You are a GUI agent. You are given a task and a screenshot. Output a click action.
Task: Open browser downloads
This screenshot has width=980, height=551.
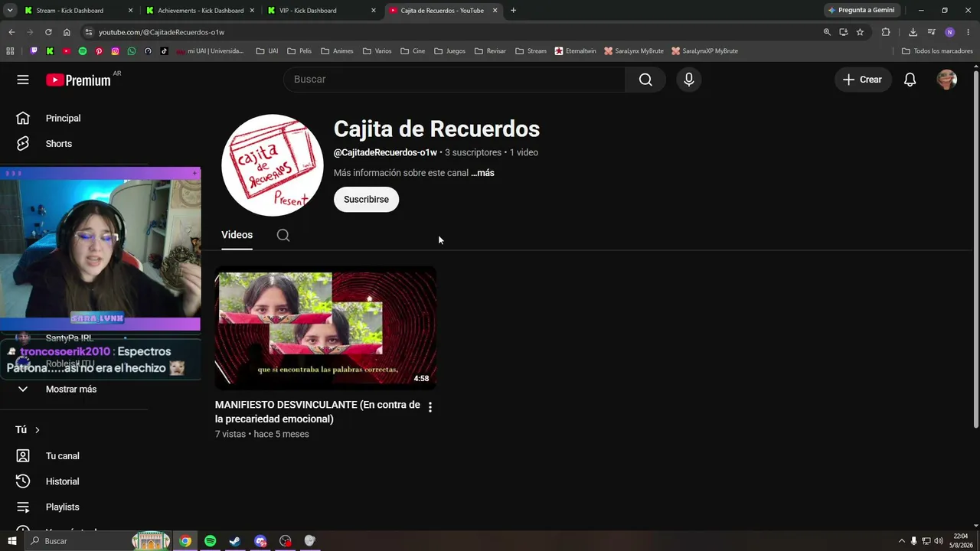point(913,32)
